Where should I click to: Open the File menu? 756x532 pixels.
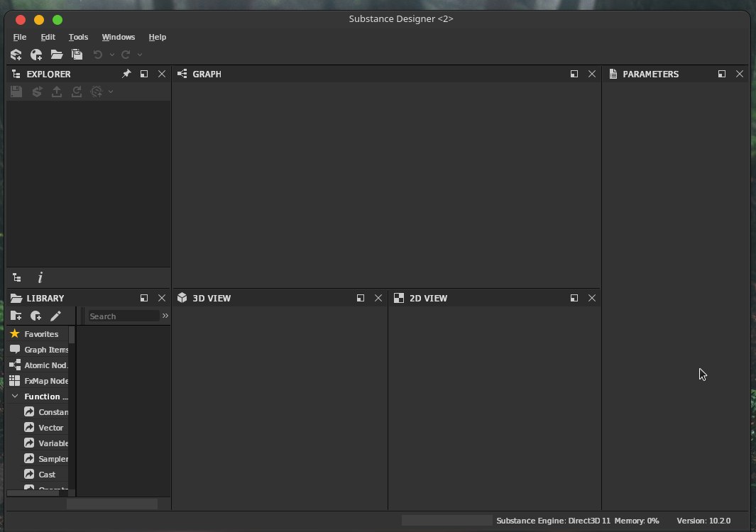(x=20, y=37)
